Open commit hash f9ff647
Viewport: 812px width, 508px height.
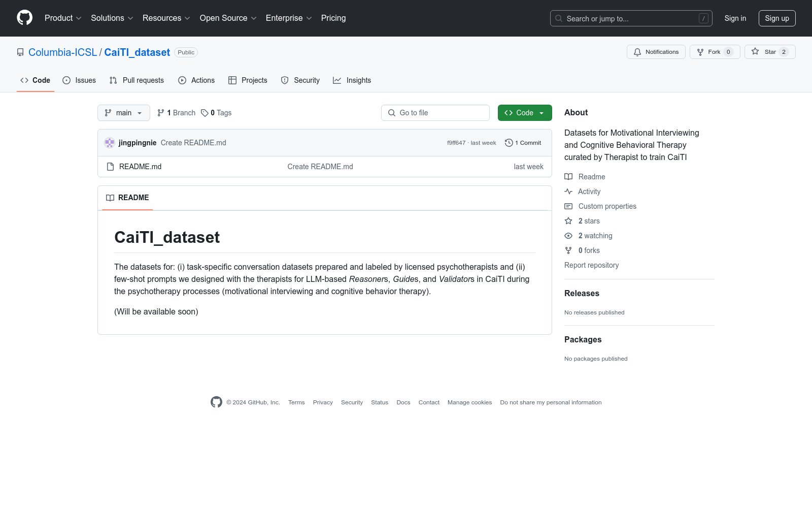click(x=456, y=143)
